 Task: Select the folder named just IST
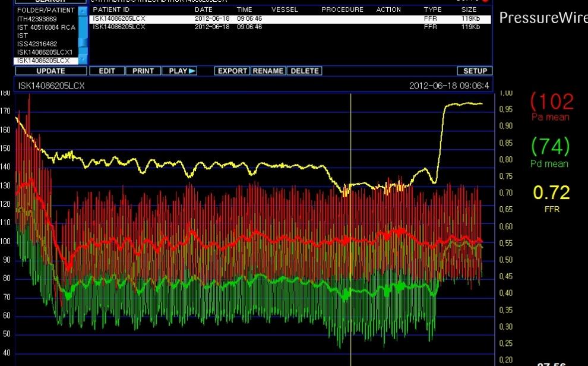23,36
